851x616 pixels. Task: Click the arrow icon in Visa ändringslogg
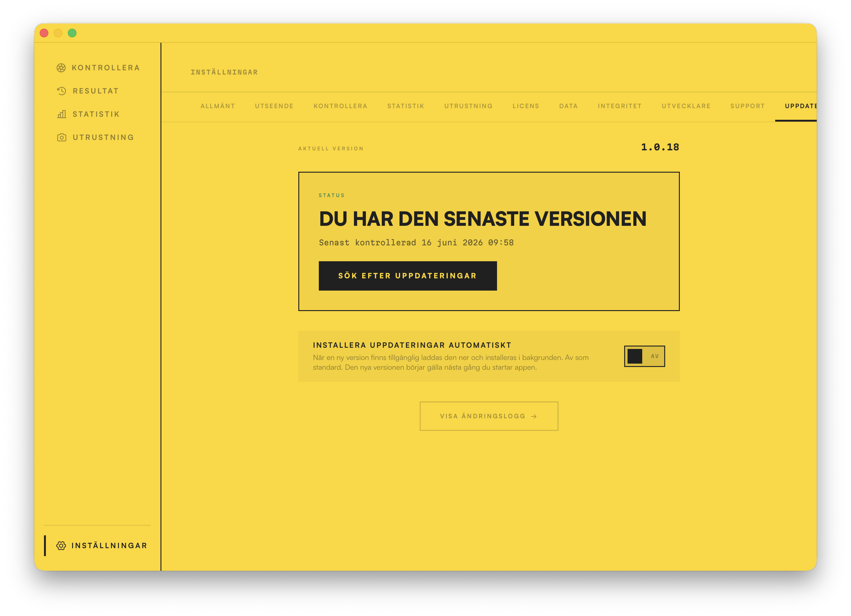(x=534, y=416)
